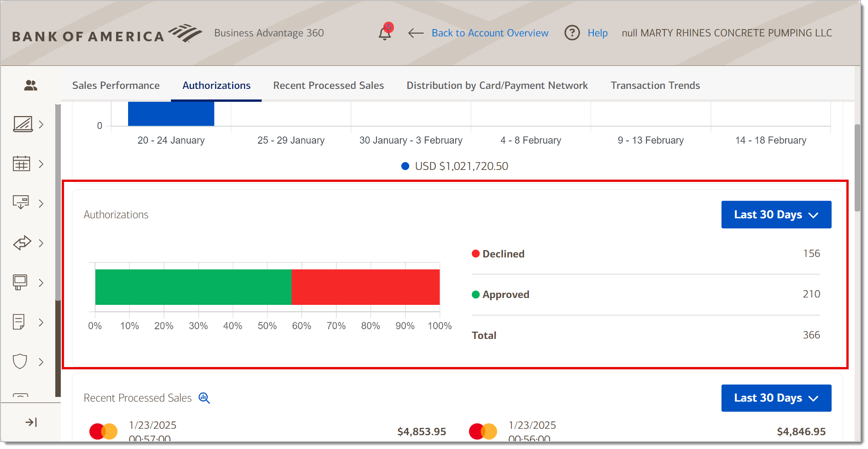868x449 pixels.
Task: Open the documents icon in the sidebar
Action: coord(19,322)
